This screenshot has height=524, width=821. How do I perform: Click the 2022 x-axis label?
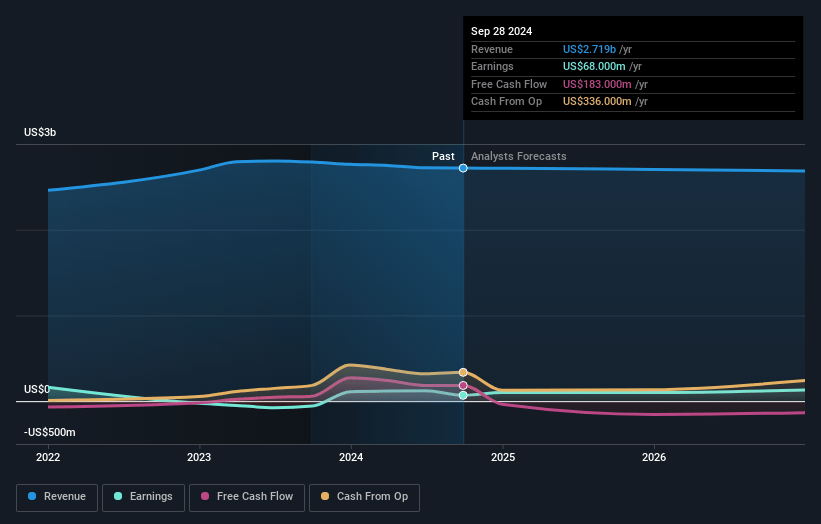(48, 458)
